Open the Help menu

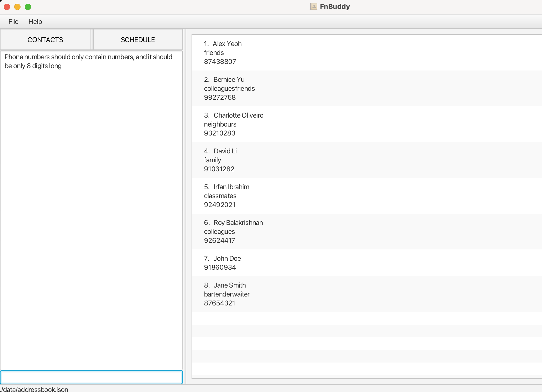coord(35,22)
